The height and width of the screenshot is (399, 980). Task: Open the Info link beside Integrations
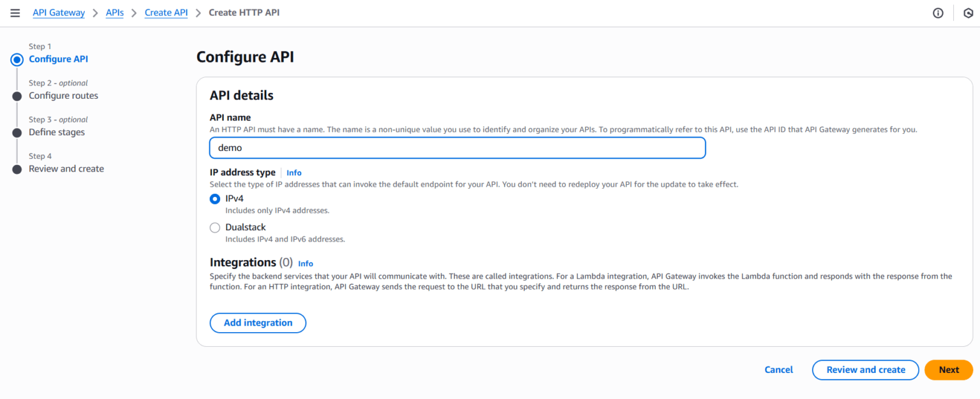305,263
